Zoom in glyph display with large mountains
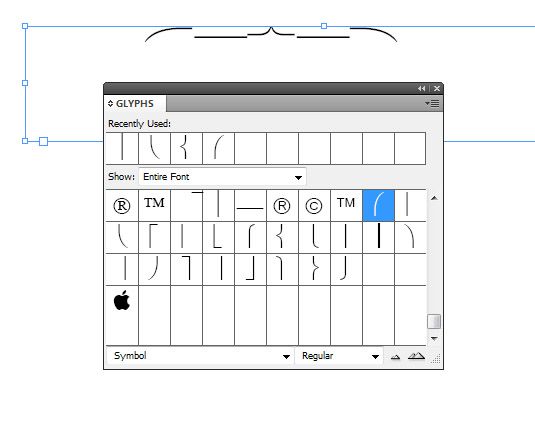Screen dimensions: 535x425 point(416,356)
